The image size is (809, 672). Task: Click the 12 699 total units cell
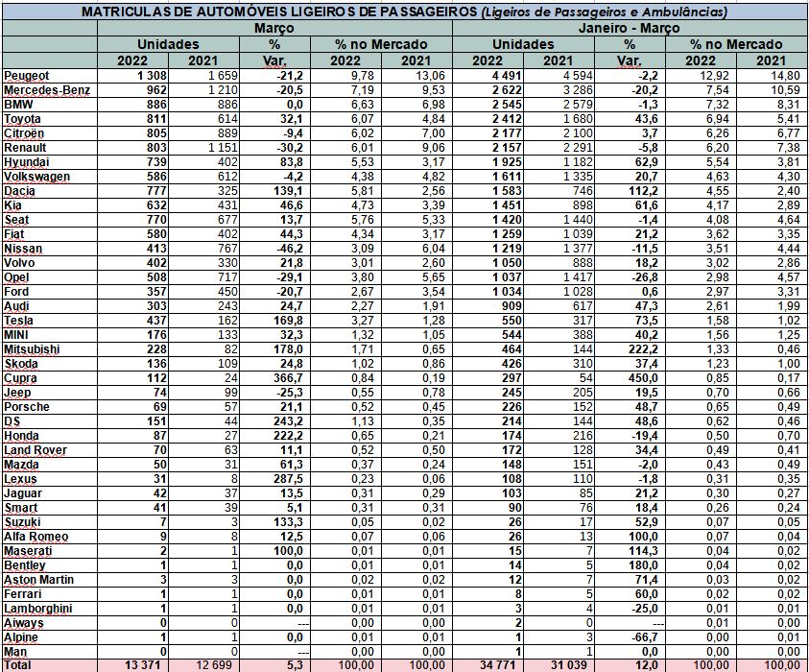tap(204, 664)
